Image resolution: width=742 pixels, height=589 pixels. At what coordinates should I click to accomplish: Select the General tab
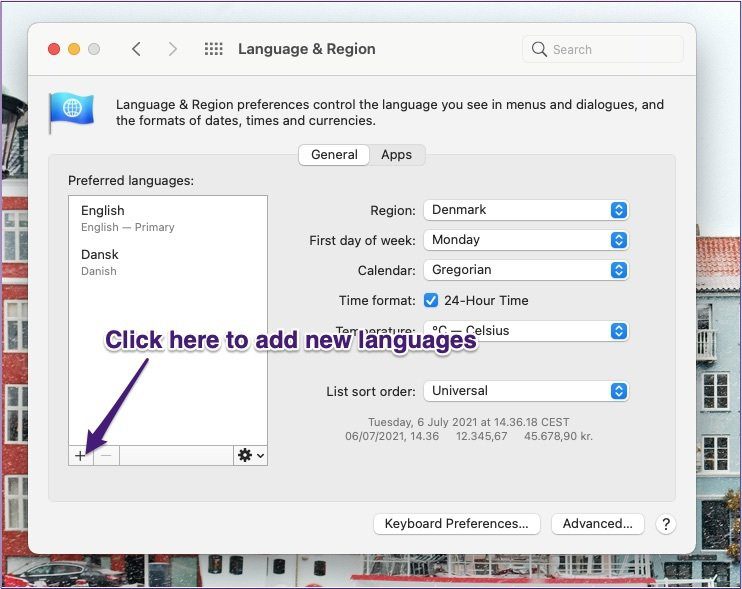(x=334, y=155)
